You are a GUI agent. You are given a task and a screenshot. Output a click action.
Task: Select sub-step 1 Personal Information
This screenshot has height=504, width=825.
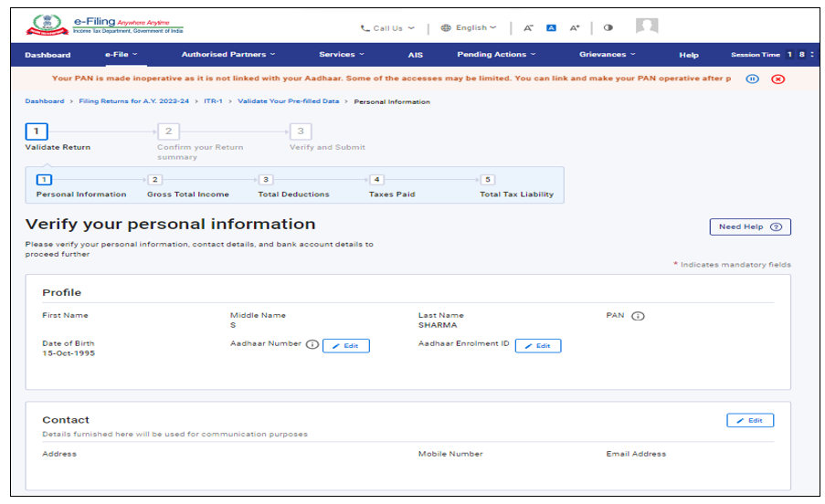click(x=44, y=180)
